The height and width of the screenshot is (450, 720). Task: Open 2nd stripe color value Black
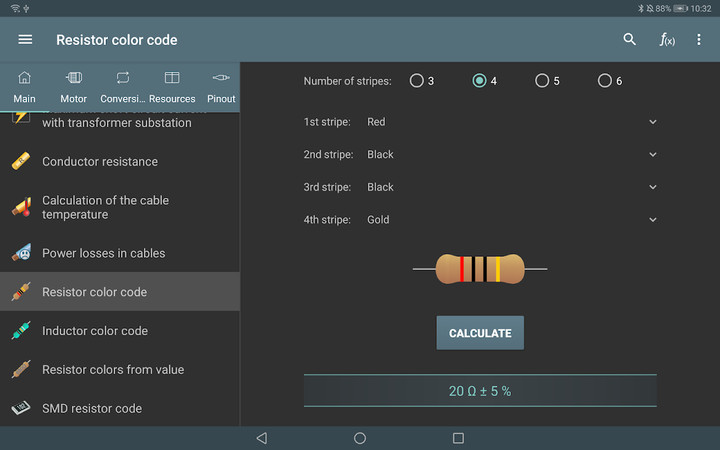click(380, 154)
